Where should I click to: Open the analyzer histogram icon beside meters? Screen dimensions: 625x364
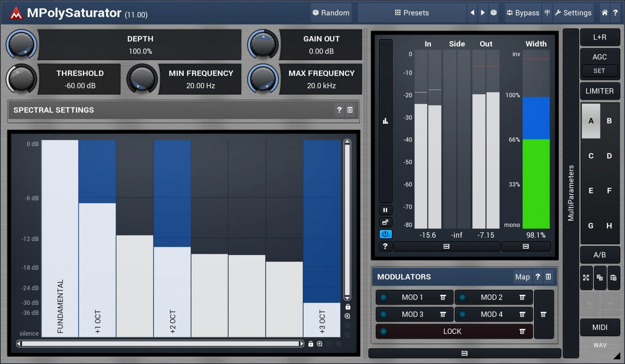385,121
